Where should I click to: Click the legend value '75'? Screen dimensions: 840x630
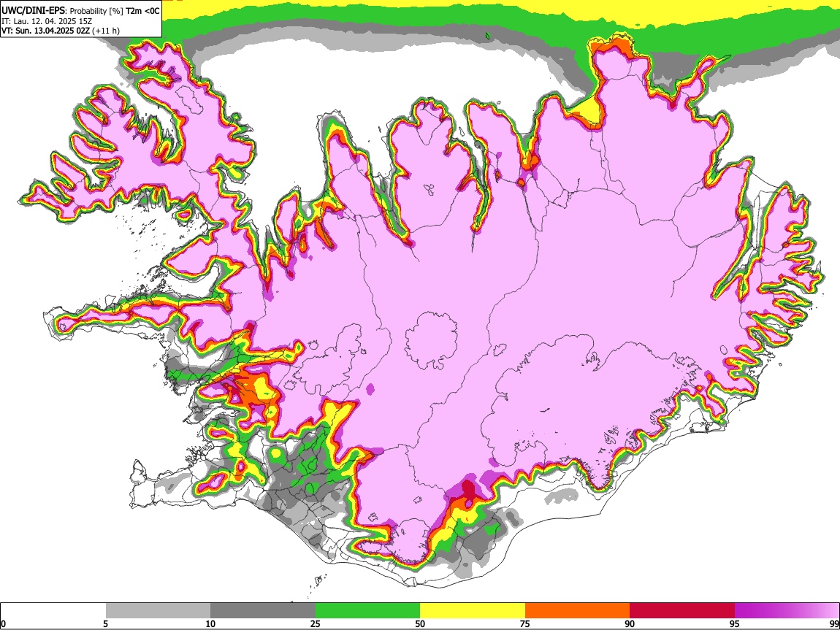click(525, 623)
